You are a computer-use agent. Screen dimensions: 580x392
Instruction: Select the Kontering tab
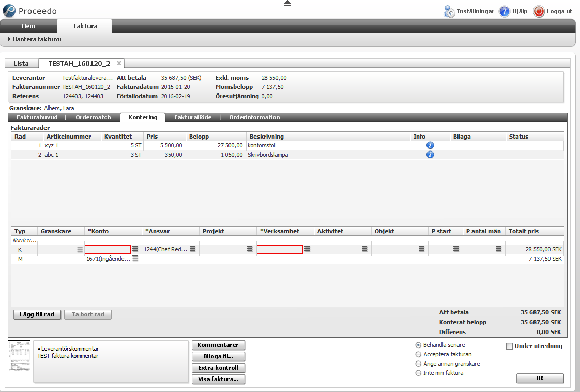point(143,117)
